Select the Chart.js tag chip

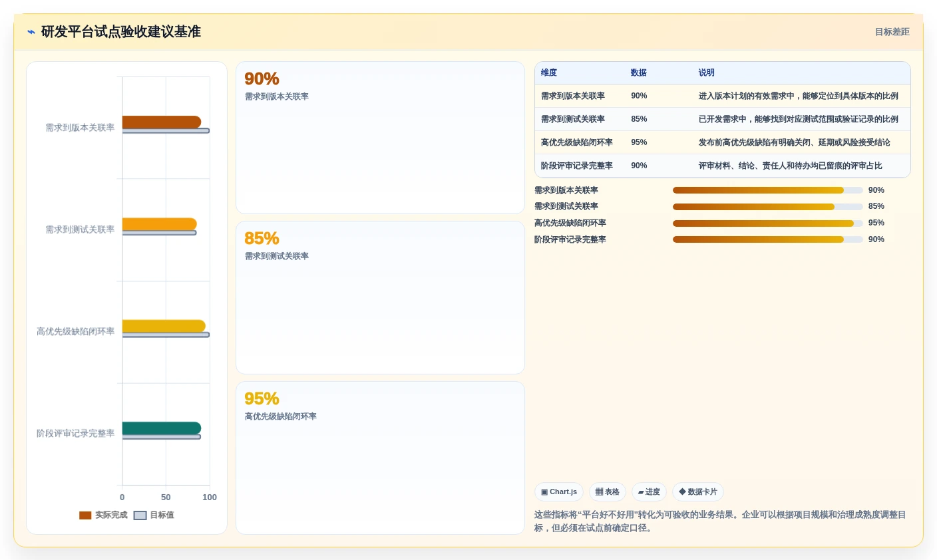(559, 492)
